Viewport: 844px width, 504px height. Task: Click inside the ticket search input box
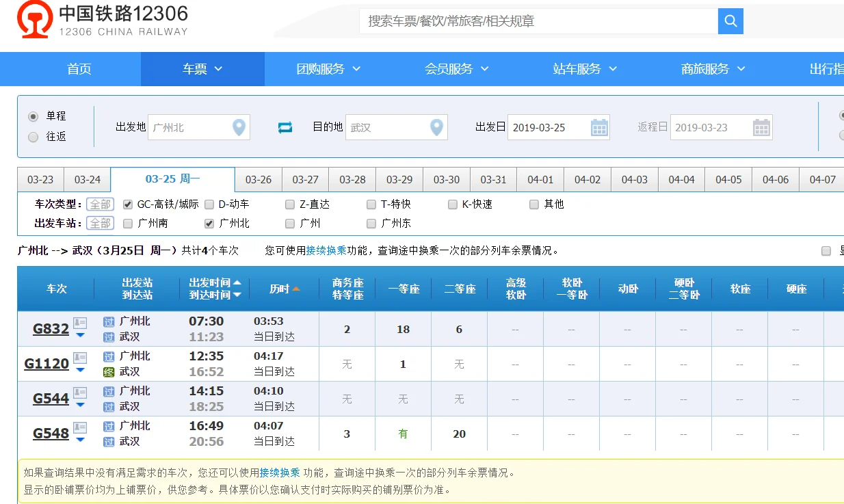coord(533,22)
